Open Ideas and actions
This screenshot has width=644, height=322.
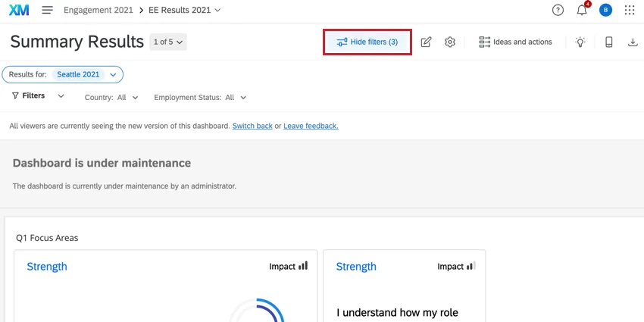515,42
